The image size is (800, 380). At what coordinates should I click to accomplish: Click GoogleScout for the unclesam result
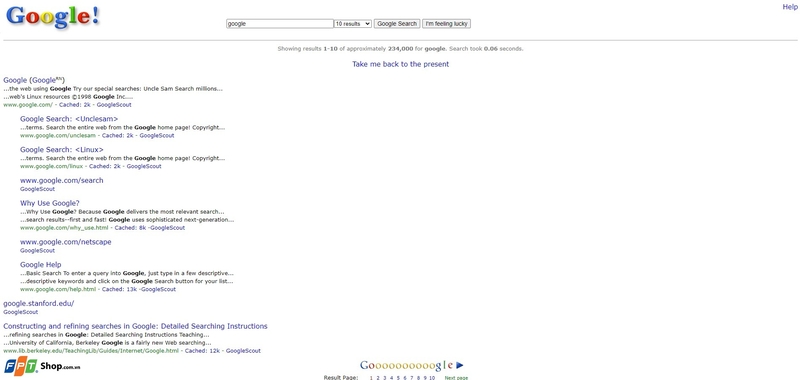pos(157,136)
